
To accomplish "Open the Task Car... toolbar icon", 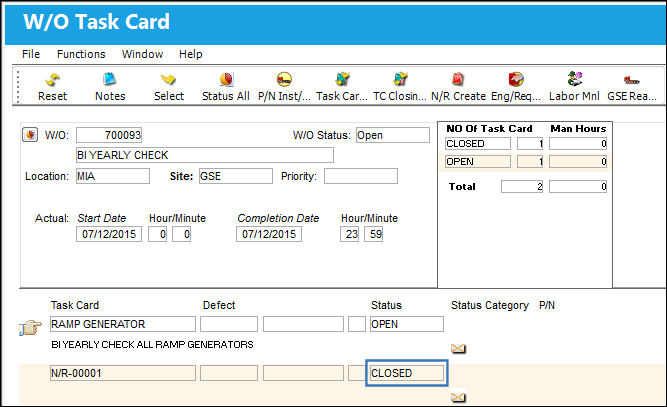I will pyautogui.click(x=342, y=79).
